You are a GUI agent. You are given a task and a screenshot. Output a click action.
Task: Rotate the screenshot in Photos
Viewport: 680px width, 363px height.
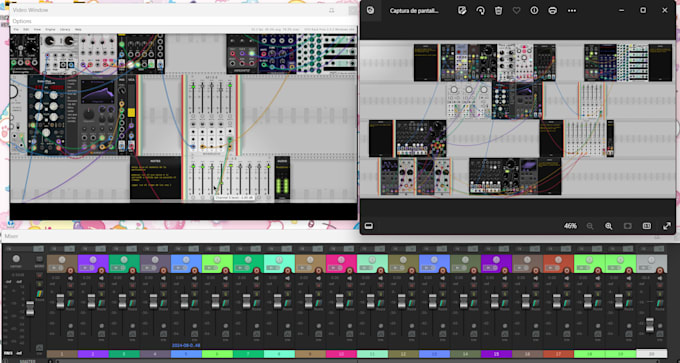480,10
